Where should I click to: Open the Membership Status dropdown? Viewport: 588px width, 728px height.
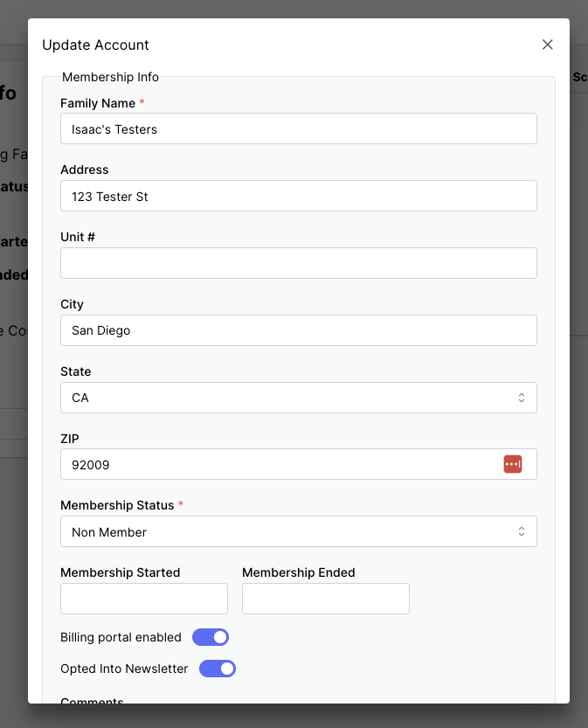[299, 531]
